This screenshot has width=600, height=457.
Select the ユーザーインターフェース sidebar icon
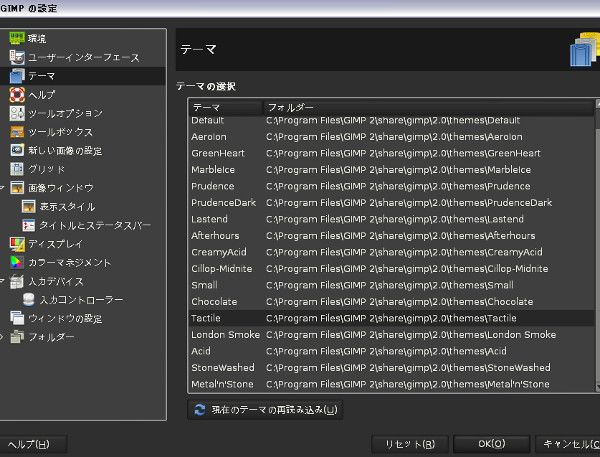[17, 57]
